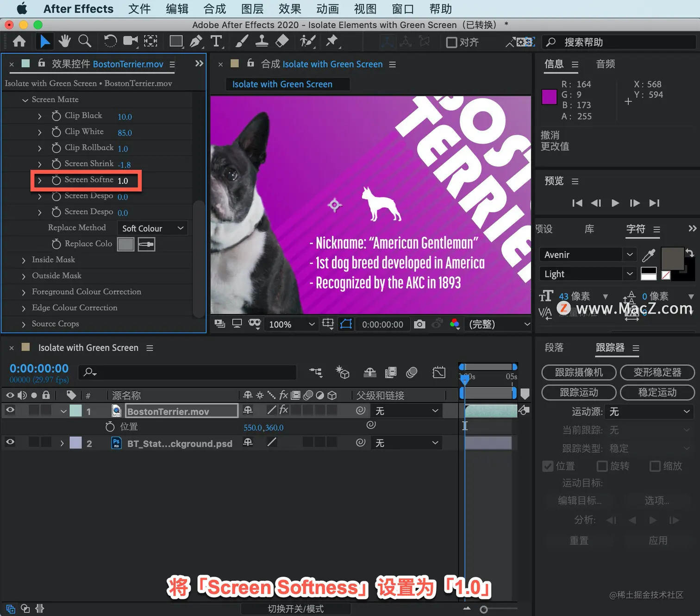The height and width of the screenshot is (616, 700).
Task: Click the 跟踪摄像机 button
Action: click(579, 372)
